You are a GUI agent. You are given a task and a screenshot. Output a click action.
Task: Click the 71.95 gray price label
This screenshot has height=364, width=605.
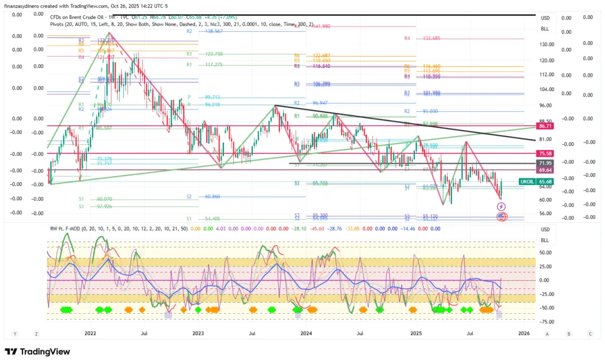pyautogui.click(x=545, y=162)
